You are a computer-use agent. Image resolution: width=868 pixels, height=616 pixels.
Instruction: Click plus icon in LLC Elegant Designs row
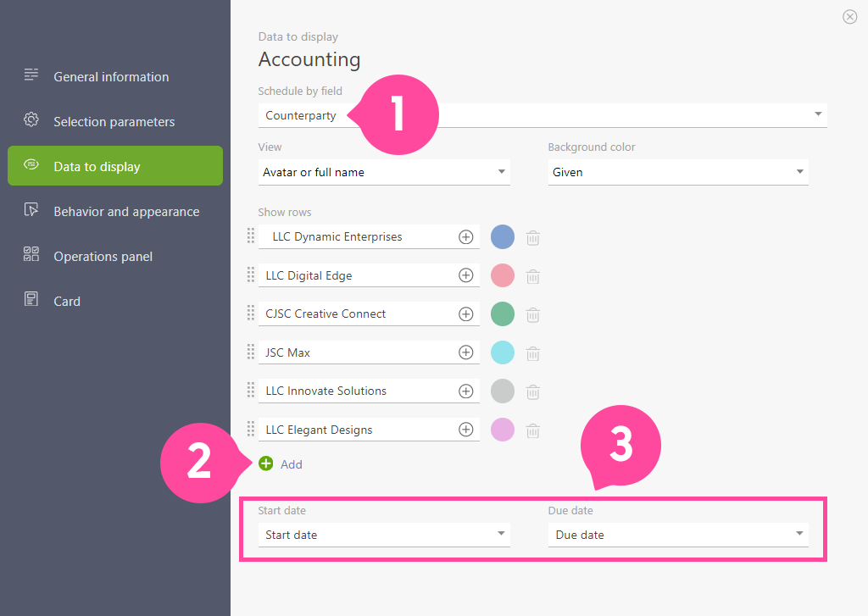(466, 430)
